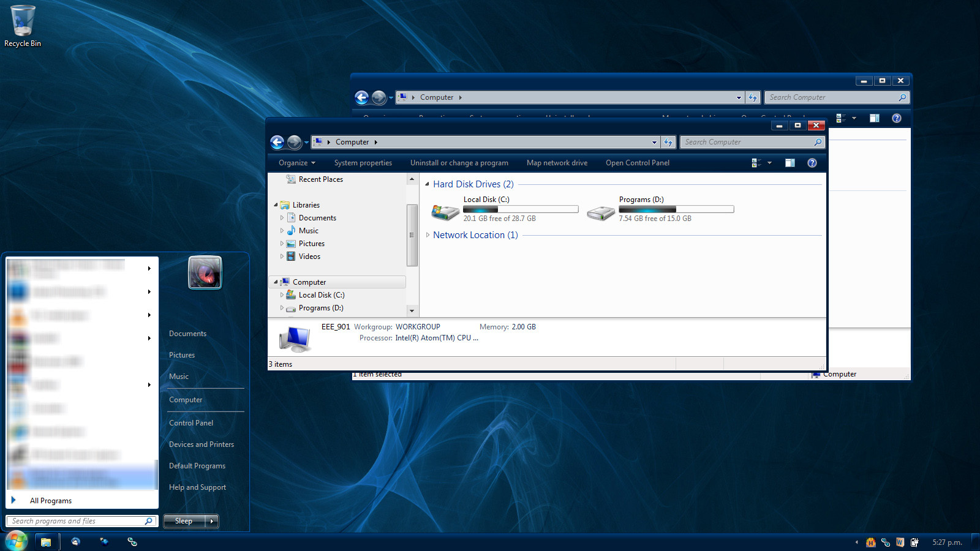Click Open Control Panel in toolbar

(638, 163)
